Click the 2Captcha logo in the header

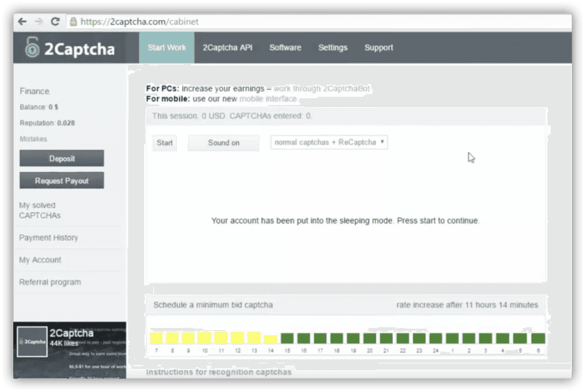pos(70,49)
